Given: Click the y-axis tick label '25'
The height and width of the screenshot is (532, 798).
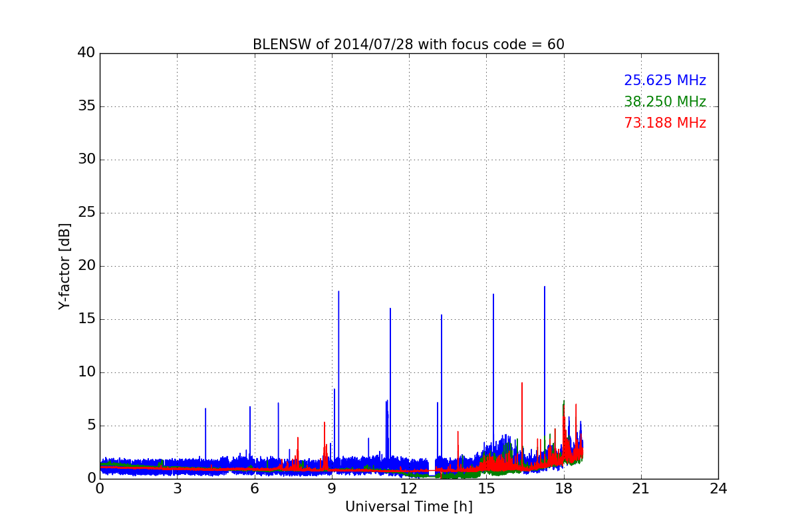Looking at the screenshot, I should 86,213.
